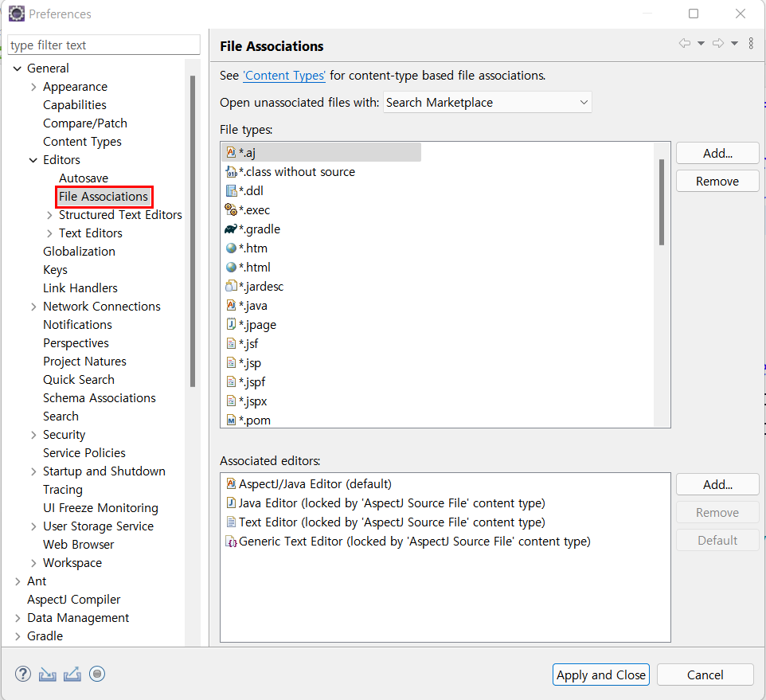The image size is (766, 700).
Task: Expand the Network Connections node
Action: click(33, 307)
